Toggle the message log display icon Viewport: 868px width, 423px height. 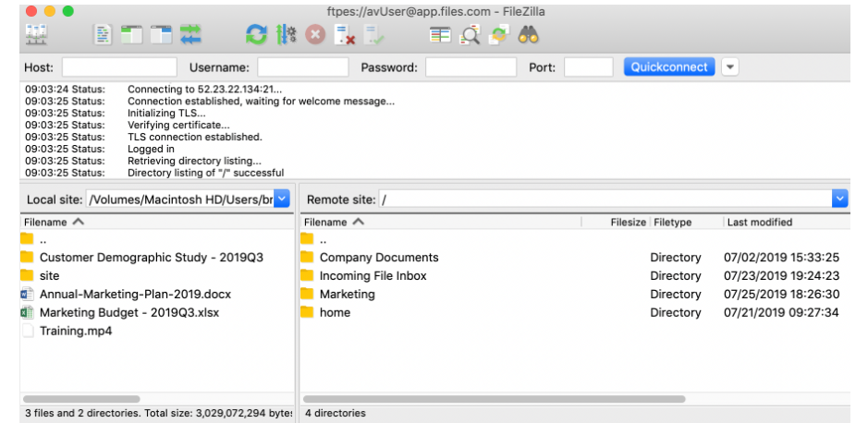click(x=103, y=35)
